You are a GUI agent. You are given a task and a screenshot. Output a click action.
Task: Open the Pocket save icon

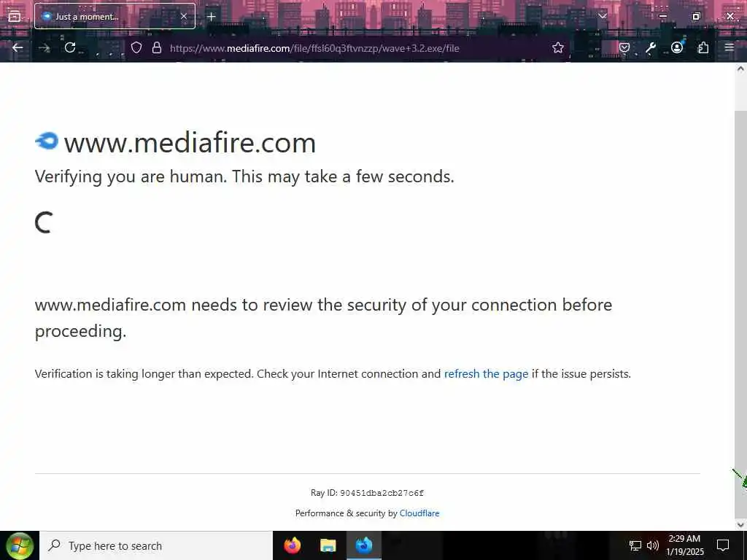point(624,47)
